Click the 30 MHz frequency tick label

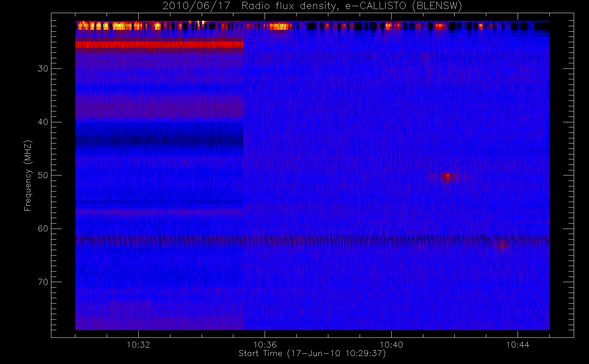(43, 68)
